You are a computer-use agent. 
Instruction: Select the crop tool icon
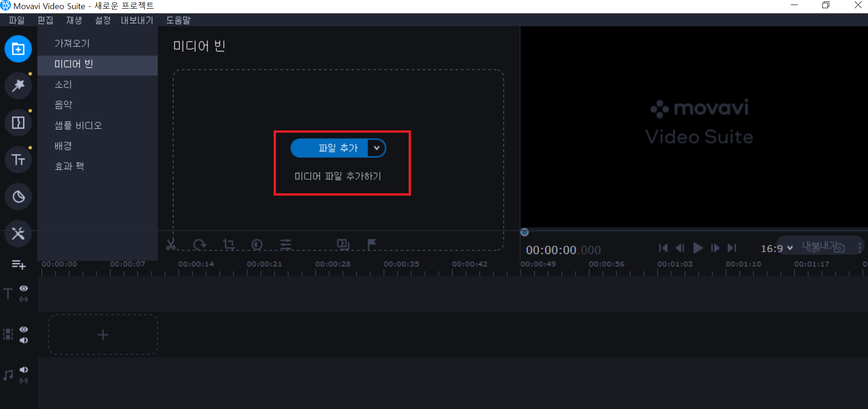coord(229,244)
